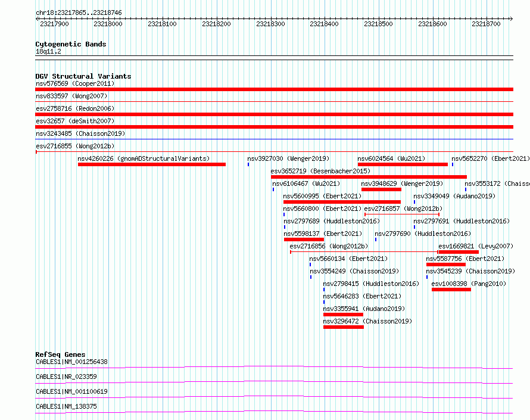Select nsv4260226 gnomAD structural variant bar
Image resolution: width=530 pixels, height=420 pixels.
pyautogui.click(x=152, y=164)
